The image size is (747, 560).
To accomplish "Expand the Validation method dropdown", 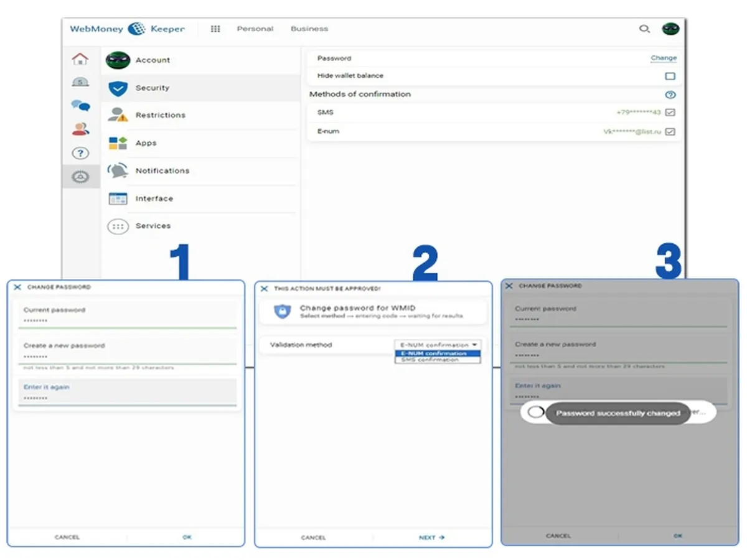I will point(438,345).
